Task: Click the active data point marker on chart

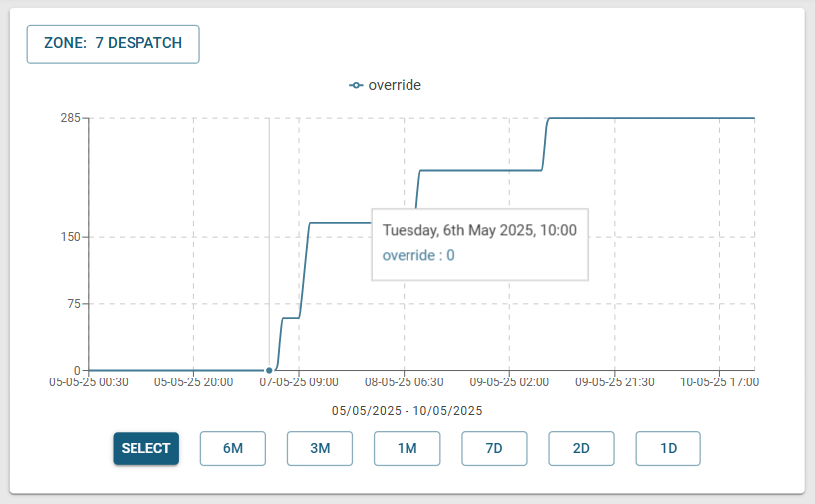Action: 269,370
